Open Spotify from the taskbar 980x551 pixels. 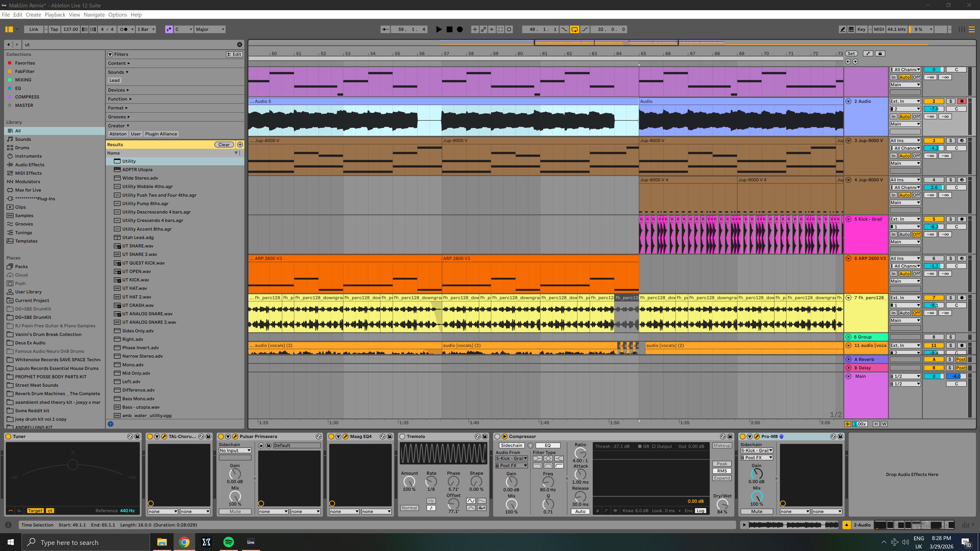click(x=229, y=542)
